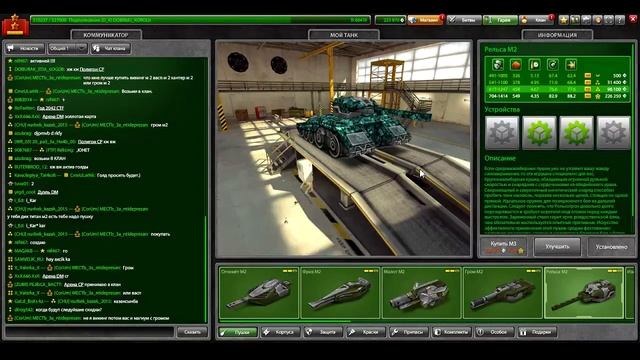Click the Установлено installed button

point(611,247)
